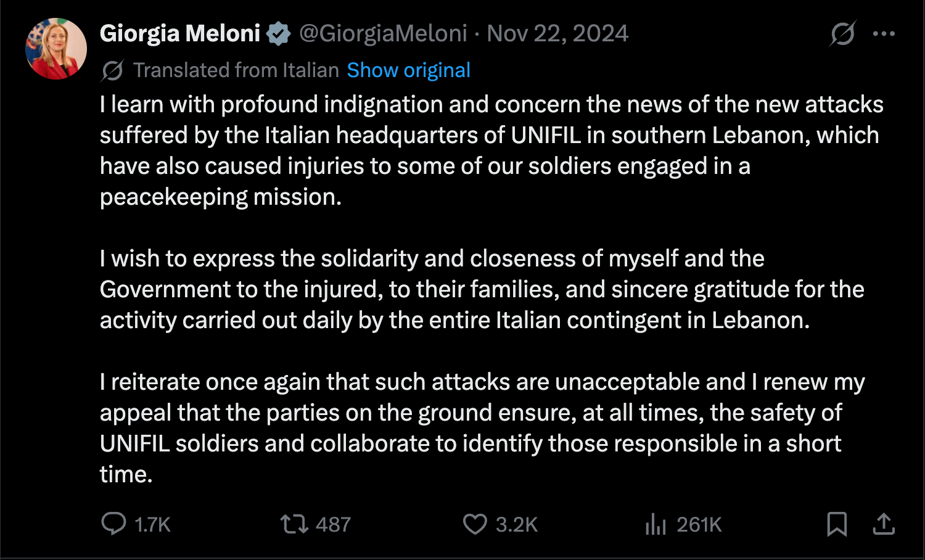925x560 pixels.
Task: Click the icon before "Translated from Italian"
Action: [112, 70]
